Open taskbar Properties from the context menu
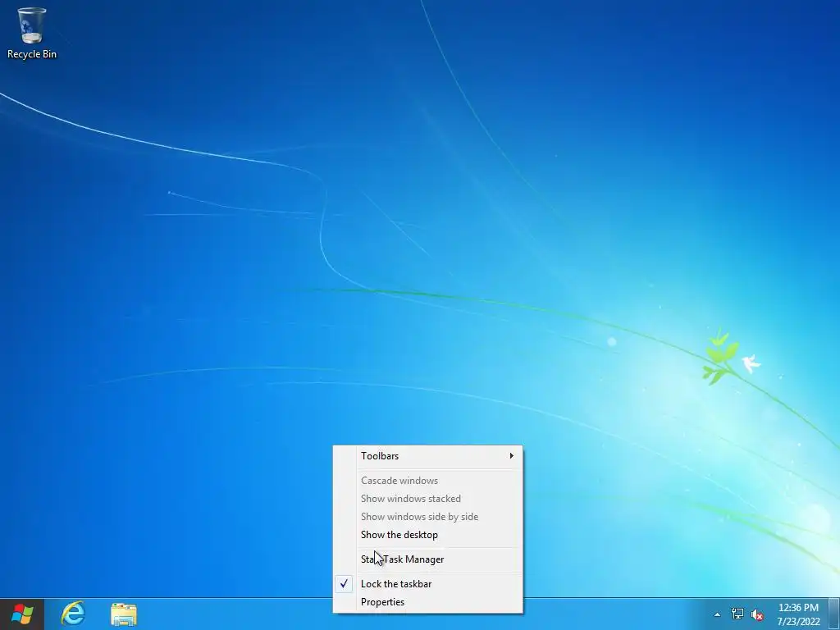840x630 pixels. [427, 602]
